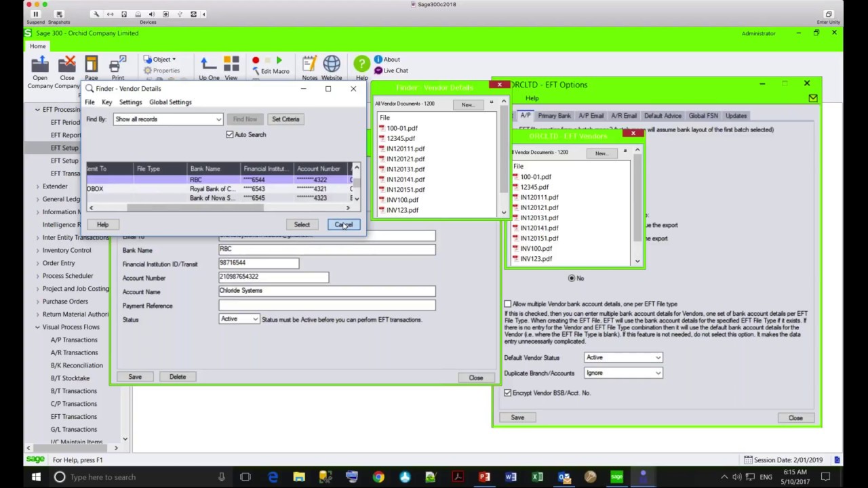Click the Account Number field
This screenshot has width=868, height=488.
[x=273, y=277]
